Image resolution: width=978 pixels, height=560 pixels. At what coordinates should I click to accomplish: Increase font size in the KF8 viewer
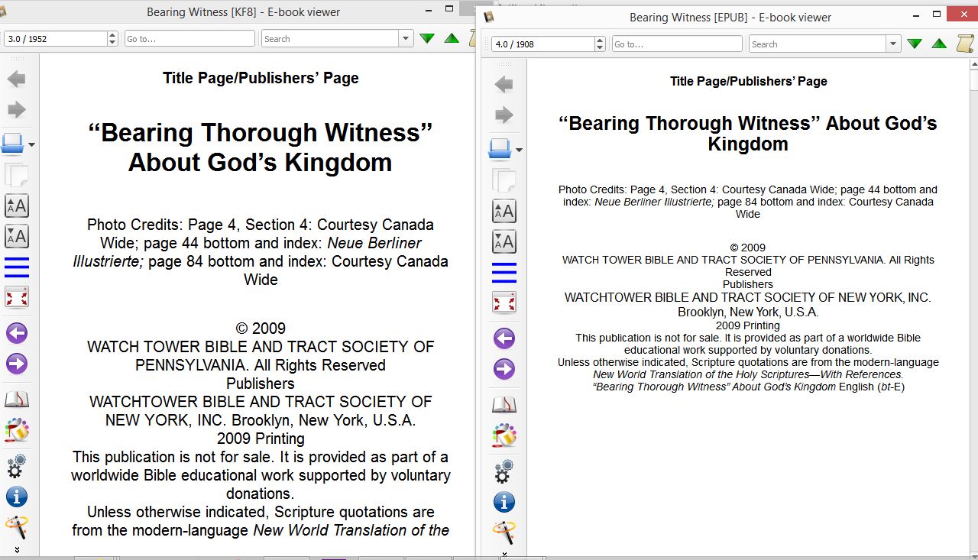click(17, 206)
